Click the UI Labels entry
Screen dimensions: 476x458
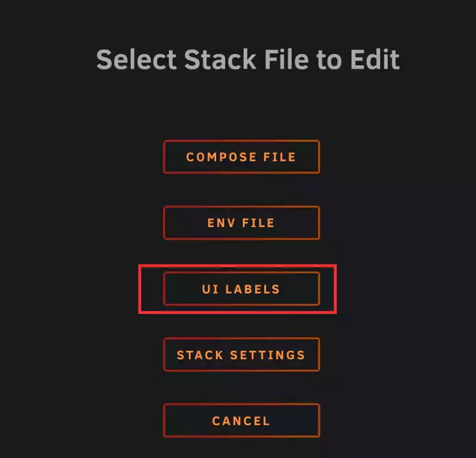tap(241, 289)
